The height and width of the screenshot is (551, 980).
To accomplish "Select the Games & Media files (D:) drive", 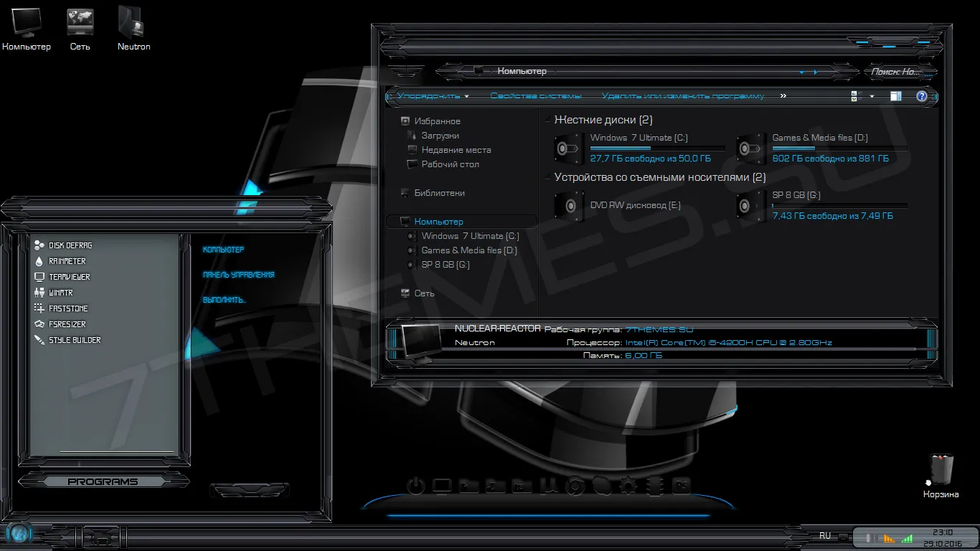I will [x=821, y=148].
